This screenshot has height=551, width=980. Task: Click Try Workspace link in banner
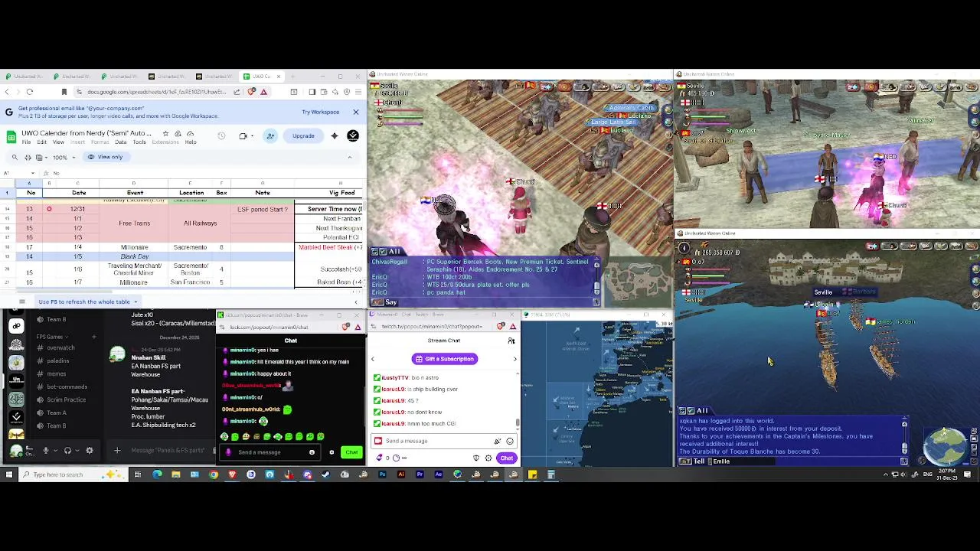[321, 112]
